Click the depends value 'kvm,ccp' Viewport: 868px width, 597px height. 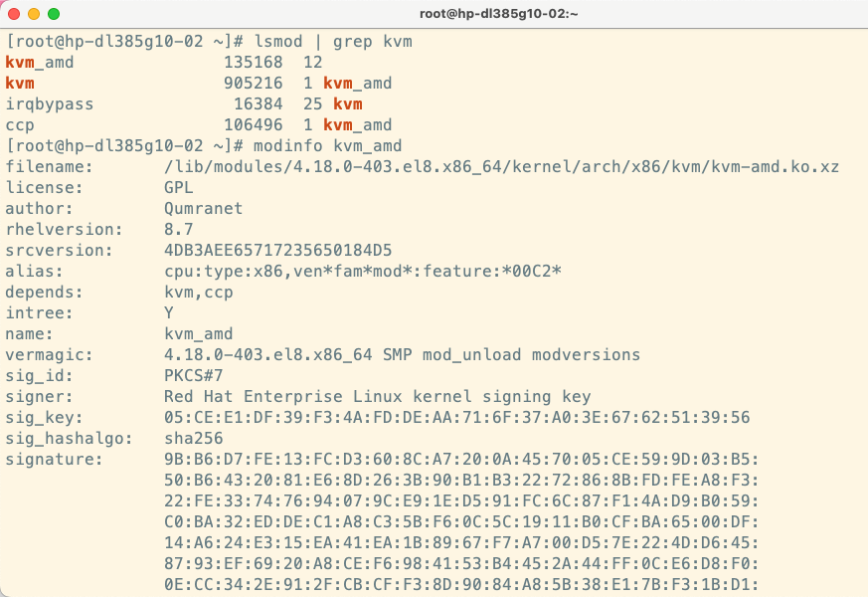(199, 293)
